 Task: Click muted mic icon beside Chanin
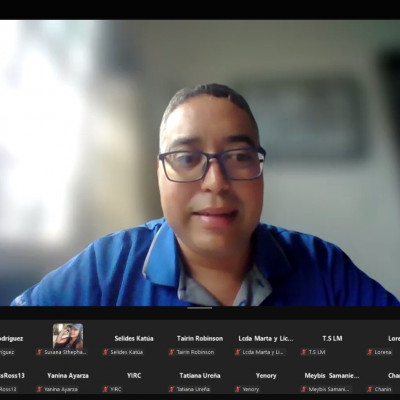point(370,389)
